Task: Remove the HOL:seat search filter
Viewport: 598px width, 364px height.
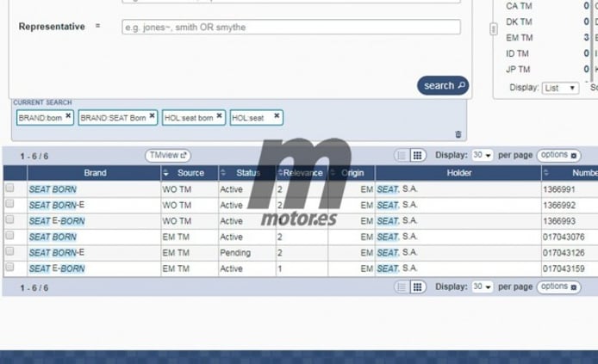Action: point(277,116)
